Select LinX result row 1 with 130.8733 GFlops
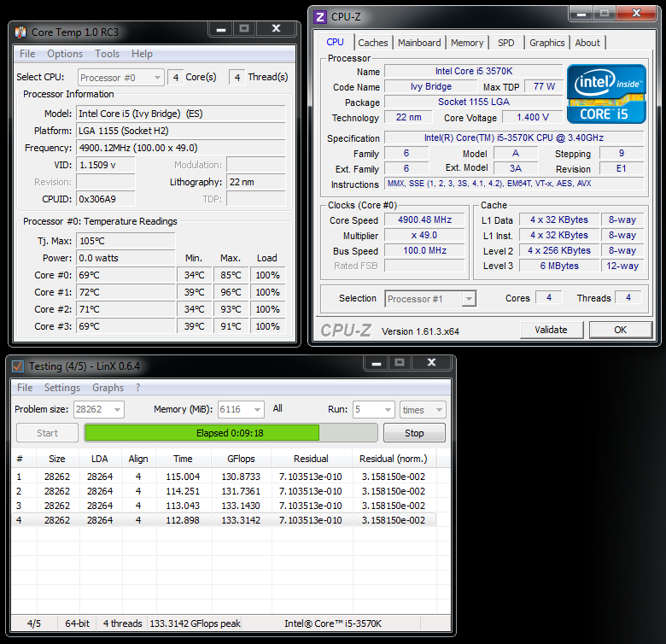 pos(224,477)
